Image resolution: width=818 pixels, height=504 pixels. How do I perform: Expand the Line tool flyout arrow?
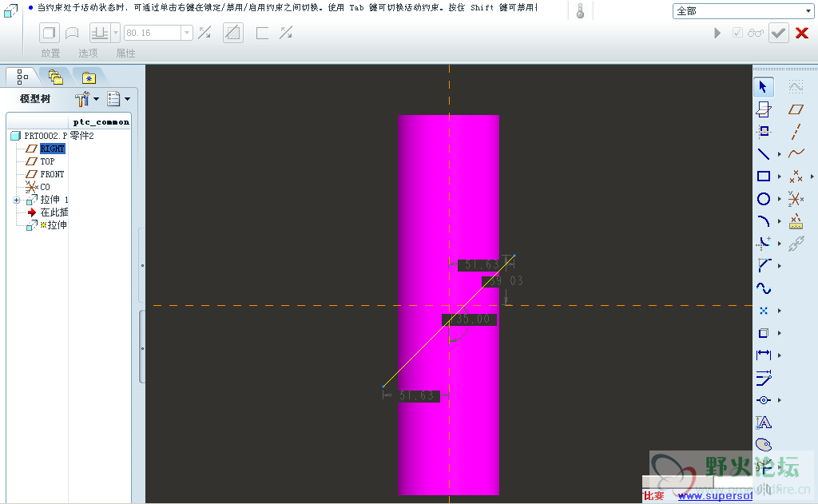[x=780, y=154]
